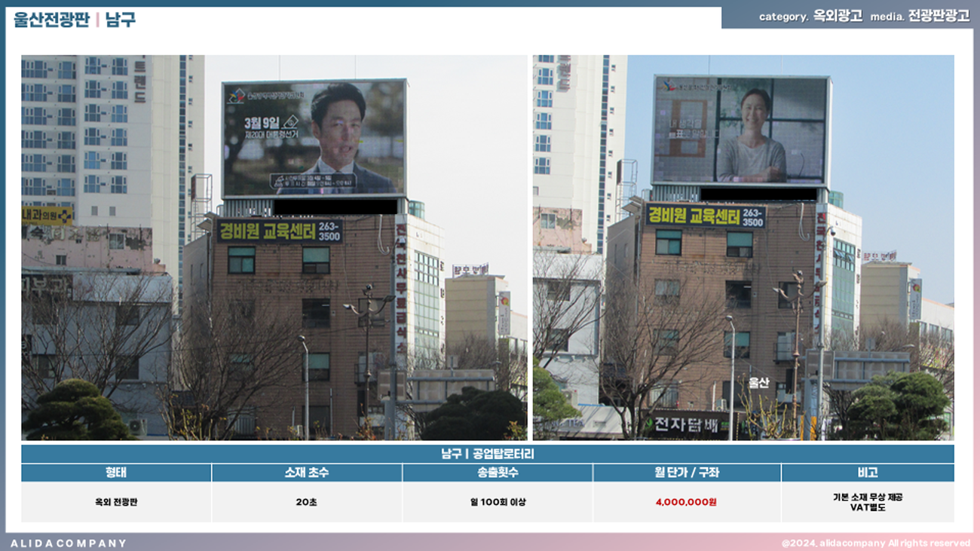Select the 남구 | 공업탑로터리 table header
The height and width of the screenshot is (551, 980).
pyautogui.click(x=487, y=454)
